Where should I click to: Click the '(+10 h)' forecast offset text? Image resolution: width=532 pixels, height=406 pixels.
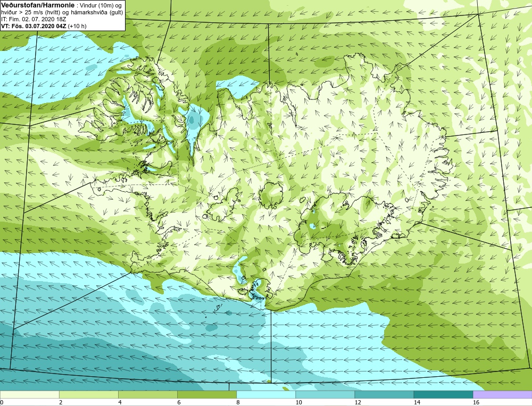(77, 26)
